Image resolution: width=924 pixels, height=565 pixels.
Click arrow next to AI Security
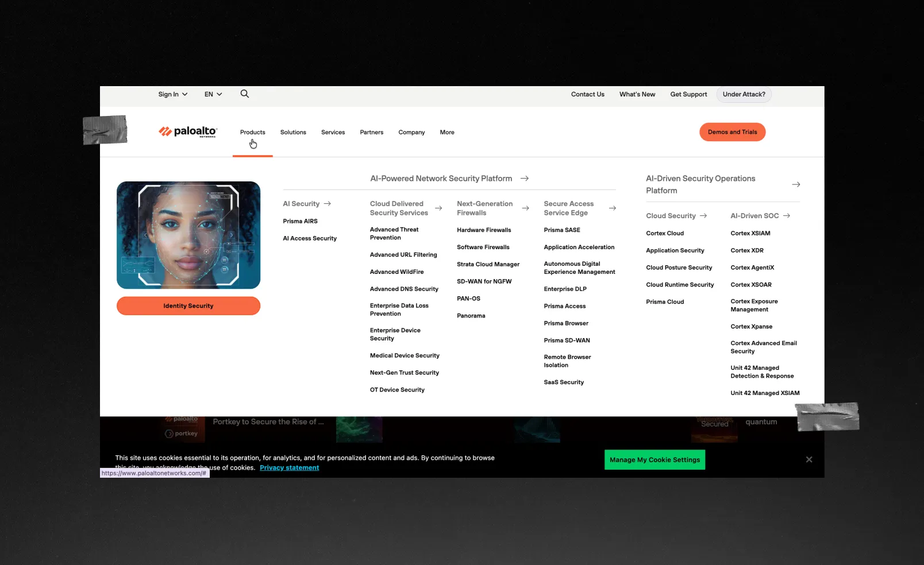328,204
